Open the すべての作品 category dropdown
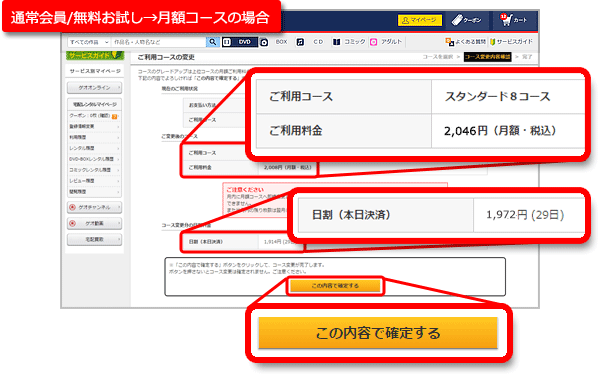600x382 pixels. click(x=90, y=42)
